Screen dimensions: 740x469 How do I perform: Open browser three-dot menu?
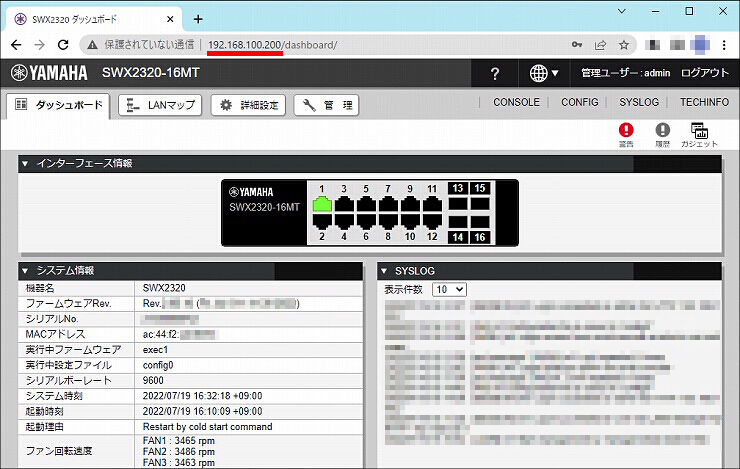pos(724,45)
